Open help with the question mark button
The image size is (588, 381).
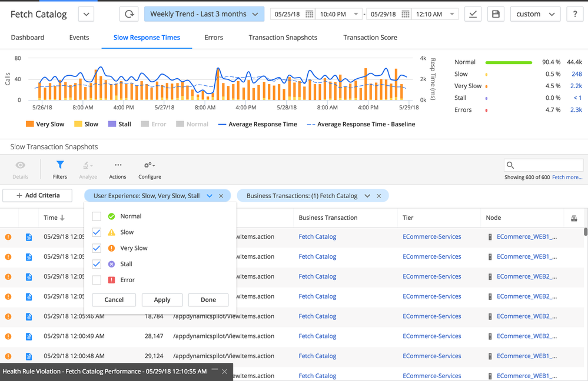point(575,14)
